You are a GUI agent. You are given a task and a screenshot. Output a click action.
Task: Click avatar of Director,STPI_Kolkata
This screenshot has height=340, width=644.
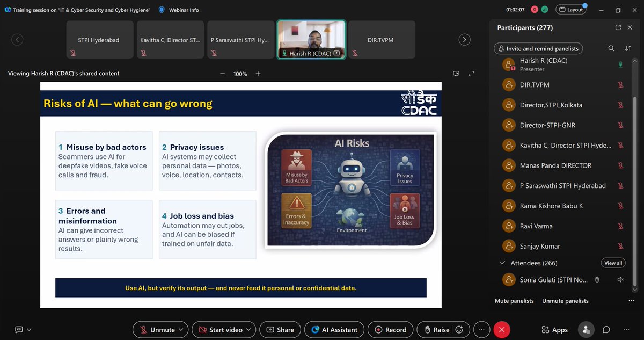point(509,105)
